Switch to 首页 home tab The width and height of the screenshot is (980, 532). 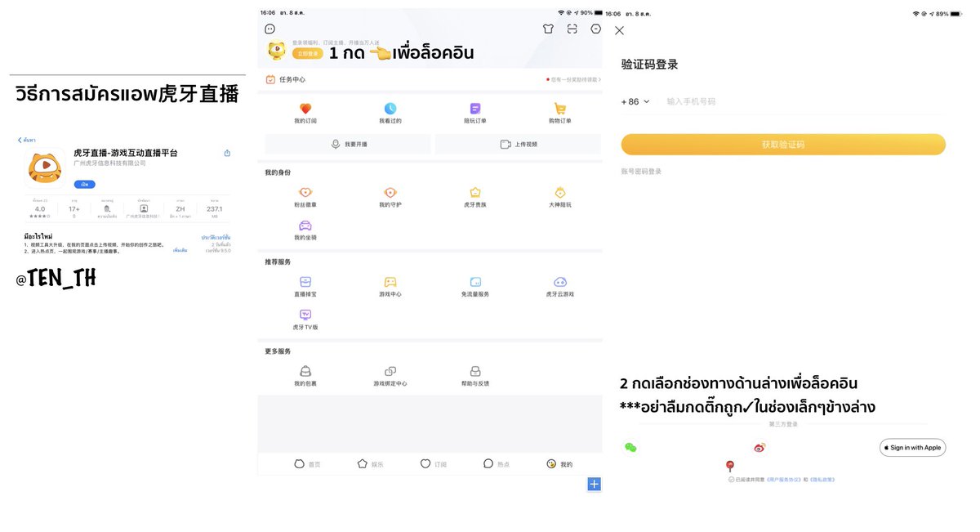point(307,464)
